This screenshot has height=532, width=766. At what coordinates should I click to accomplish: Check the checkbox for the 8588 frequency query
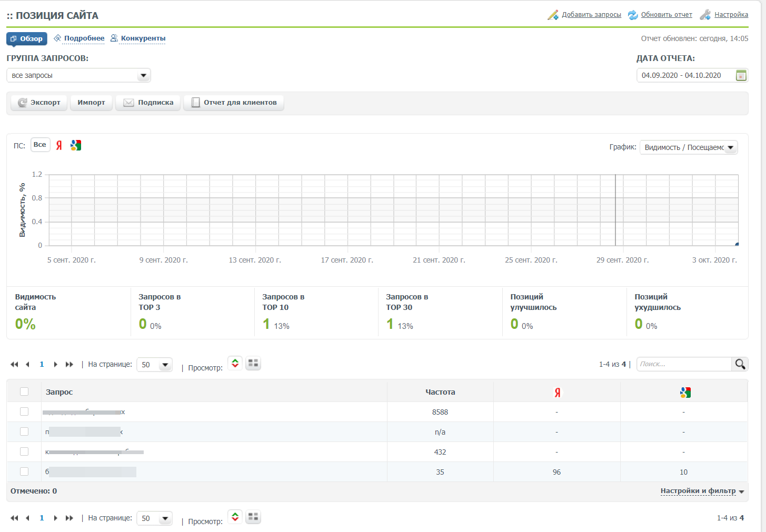24,411
